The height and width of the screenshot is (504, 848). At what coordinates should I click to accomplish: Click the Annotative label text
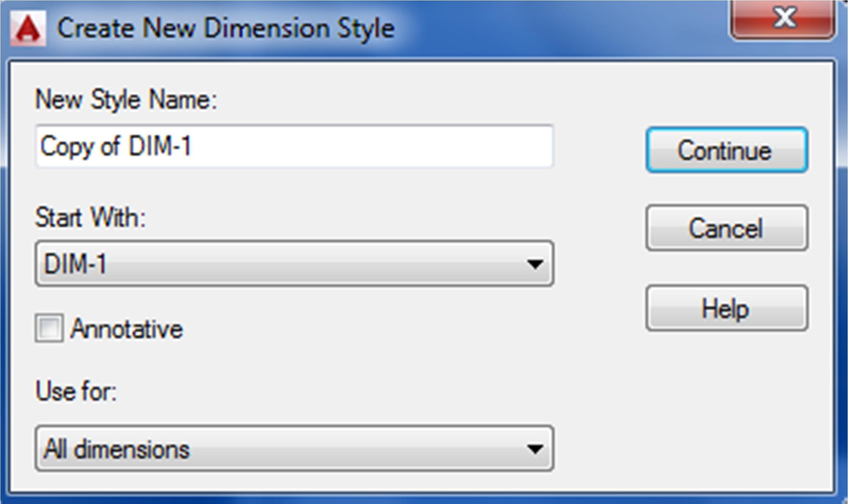tap(127, 329)
